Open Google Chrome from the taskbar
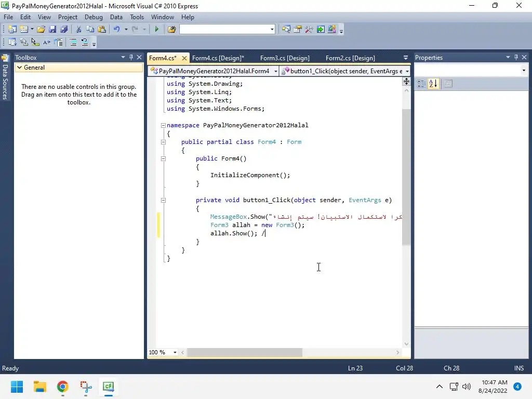 click(x=63, y=387)
